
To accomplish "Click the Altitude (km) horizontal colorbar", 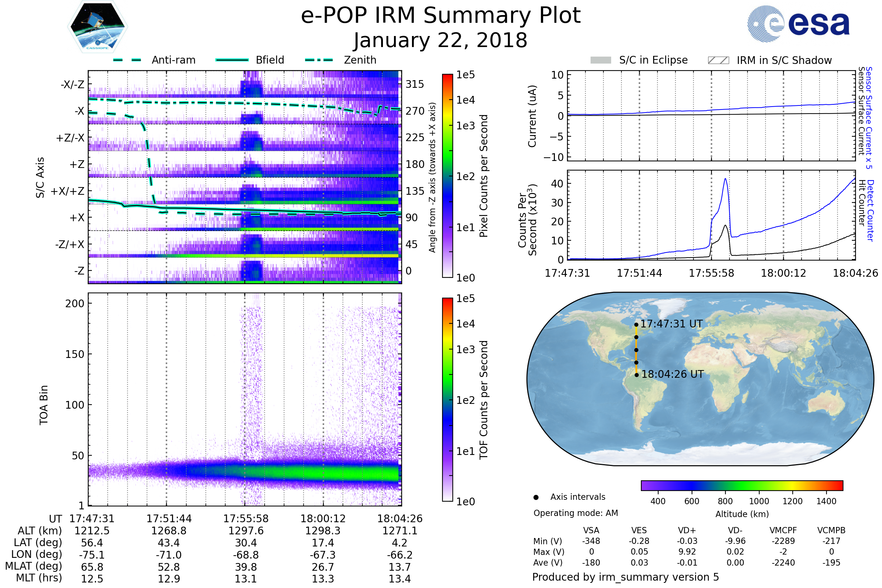I will 742,485.
